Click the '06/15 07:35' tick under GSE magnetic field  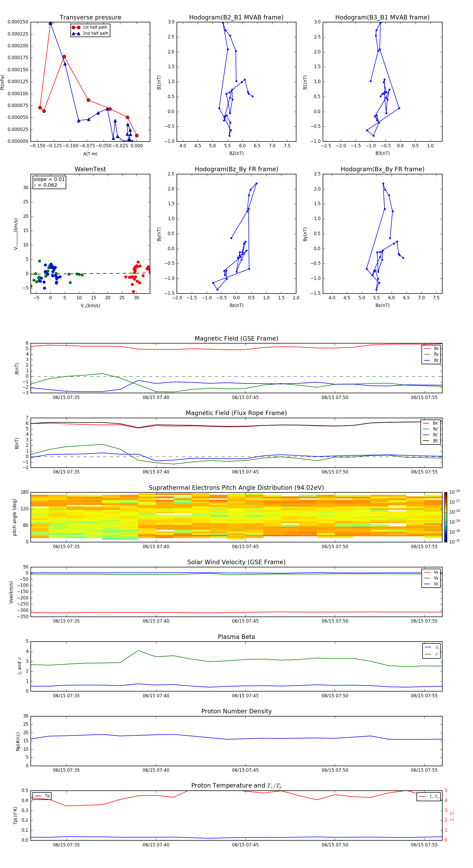(x=66, y=397)
